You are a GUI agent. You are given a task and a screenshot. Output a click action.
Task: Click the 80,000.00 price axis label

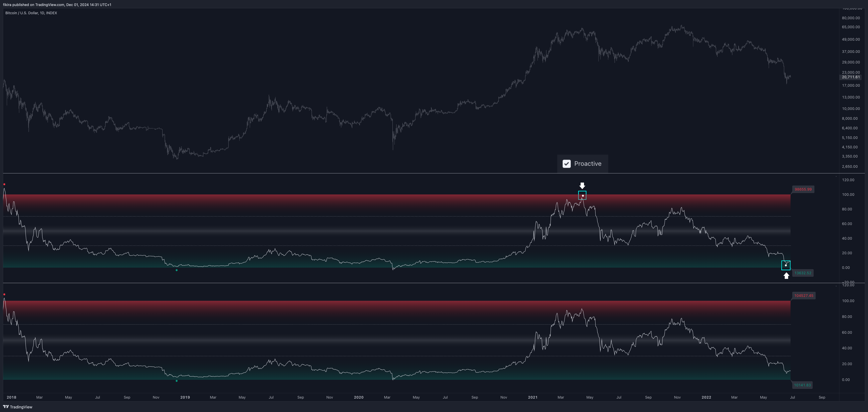pos(851,18)
